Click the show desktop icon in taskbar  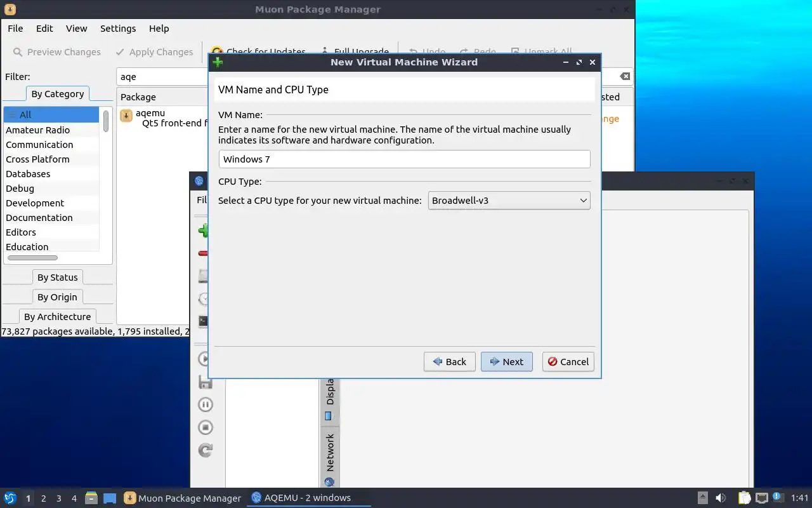point(110,498)
